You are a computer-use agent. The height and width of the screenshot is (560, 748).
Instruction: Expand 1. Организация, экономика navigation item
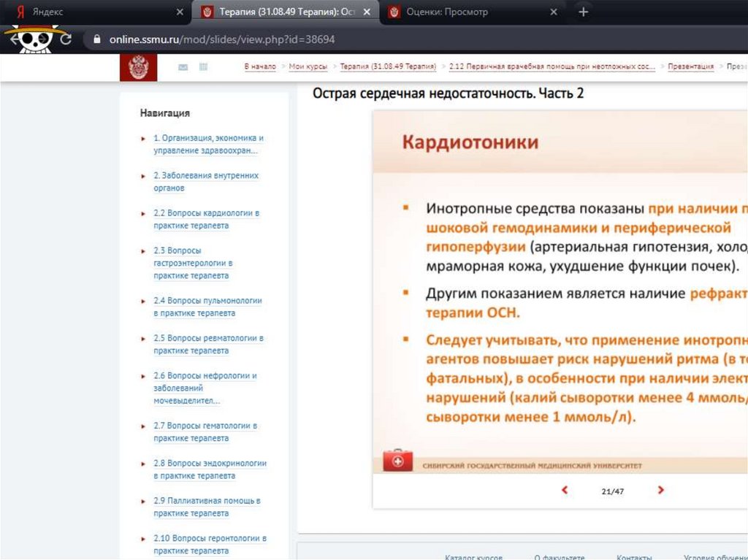point(143,138)
